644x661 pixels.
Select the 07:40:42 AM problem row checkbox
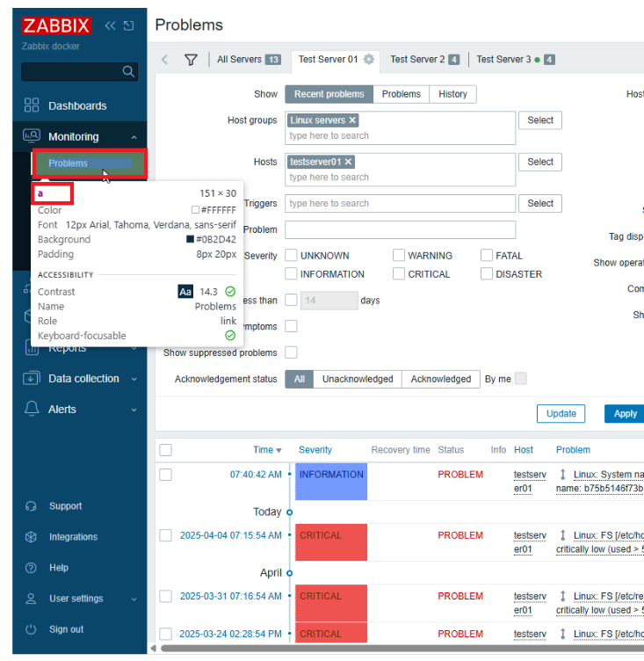(166, 475)
